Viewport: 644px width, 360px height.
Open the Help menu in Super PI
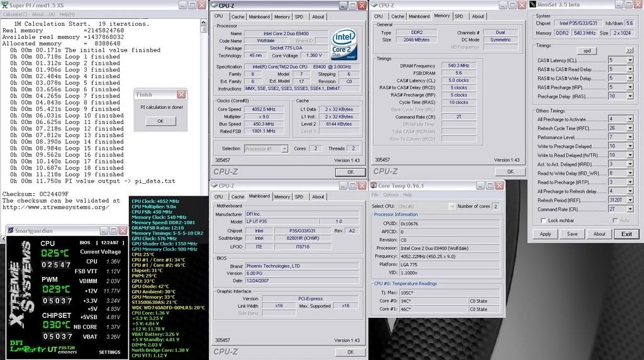67,14
